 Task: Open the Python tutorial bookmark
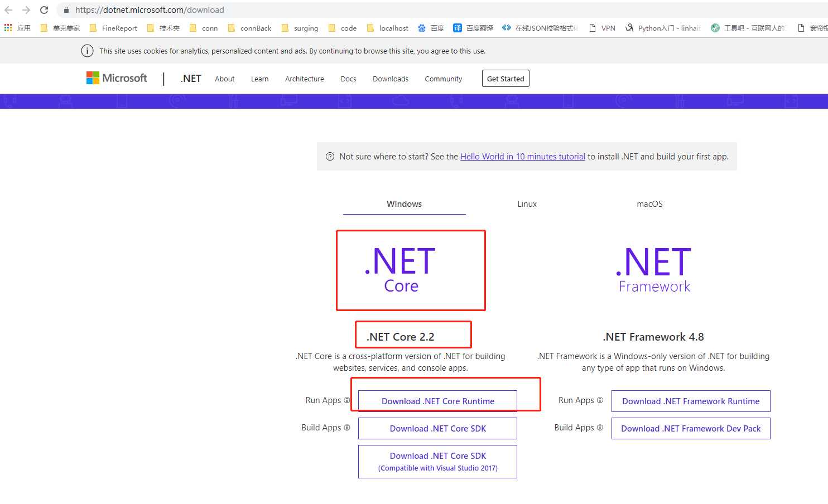[663, 28]
